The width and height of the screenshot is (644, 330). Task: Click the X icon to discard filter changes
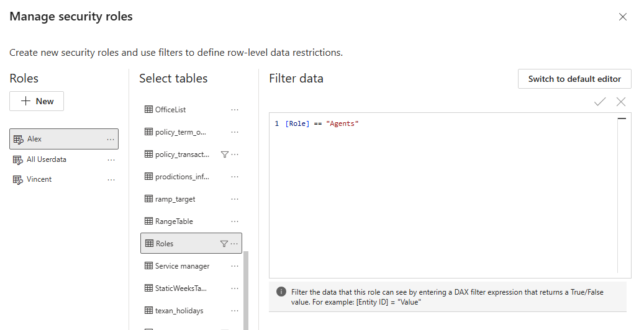click(x=621, y=102)
